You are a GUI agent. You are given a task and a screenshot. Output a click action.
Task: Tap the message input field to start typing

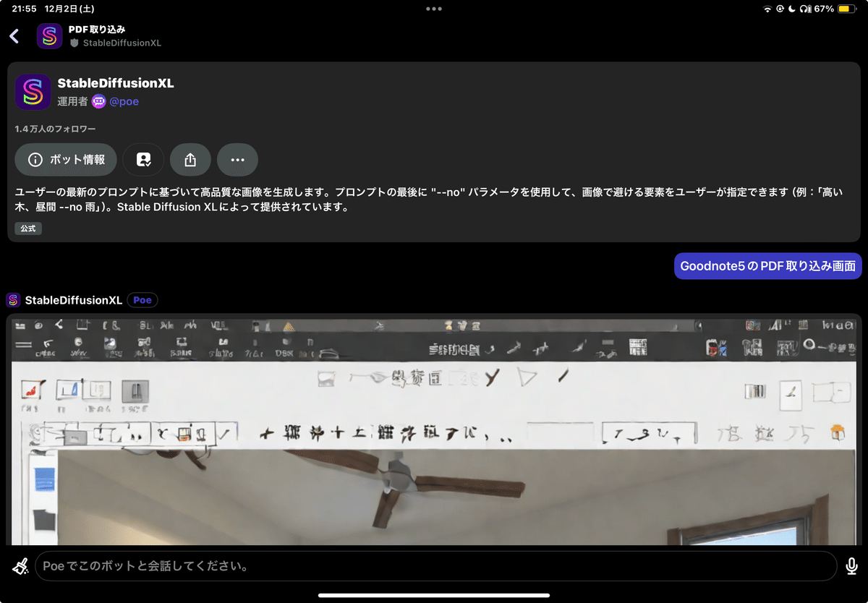click(x=434, y=565)
